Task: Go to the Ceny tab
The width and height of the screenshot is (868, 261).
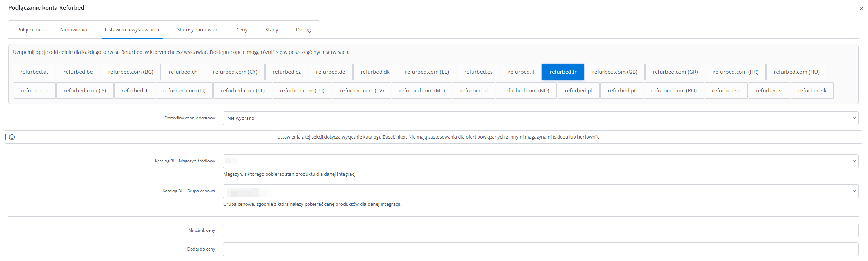Action: pos(242,30)
